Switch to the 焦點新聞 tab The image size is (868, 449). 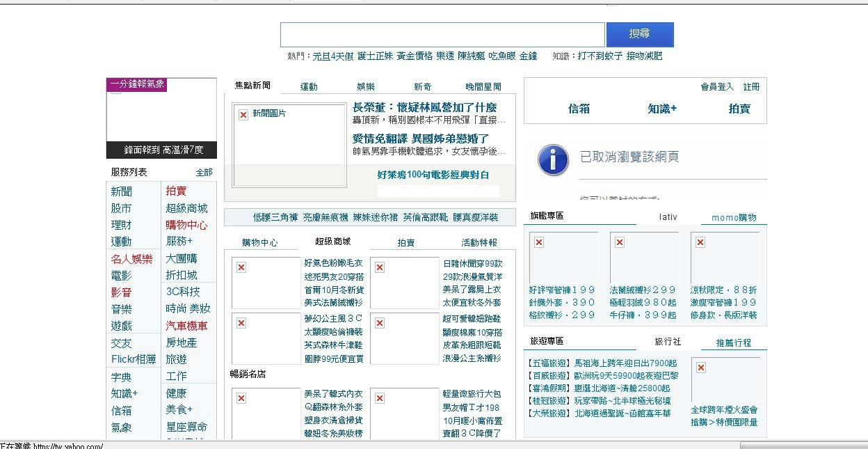tap(252, 86)
